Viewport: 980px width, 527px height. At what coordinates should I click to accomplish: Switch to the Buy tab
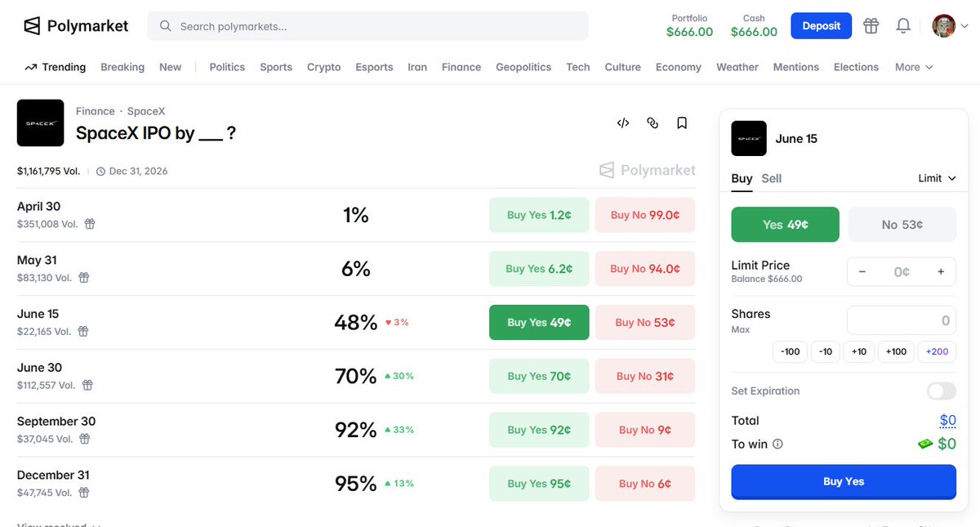pyautogui.click(x=742, y=178)
